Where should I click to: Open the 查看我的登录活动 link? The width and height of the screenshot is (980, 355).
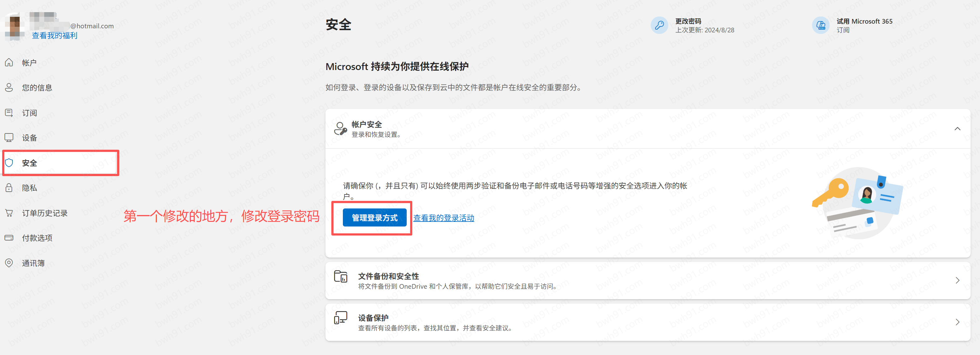[443, 218]
